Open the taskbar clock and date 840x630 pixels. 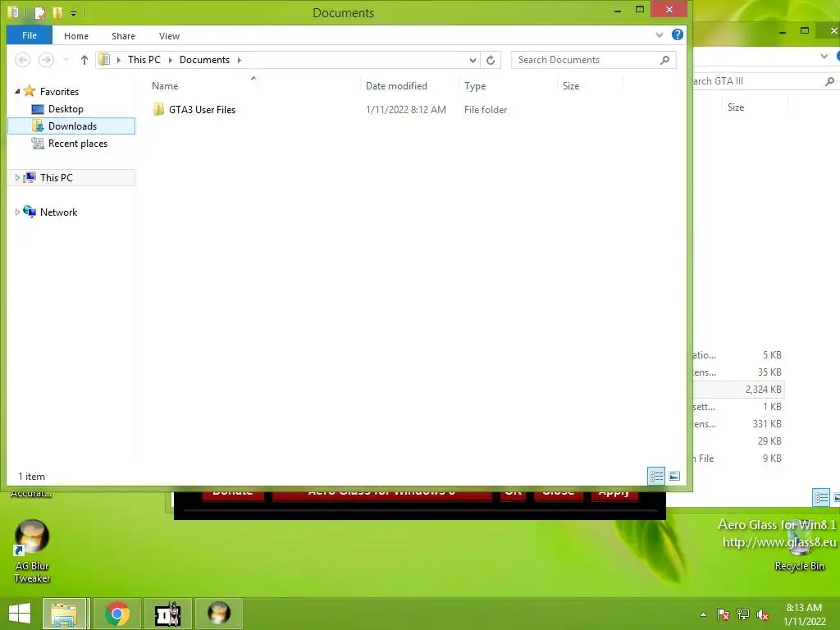804,614
